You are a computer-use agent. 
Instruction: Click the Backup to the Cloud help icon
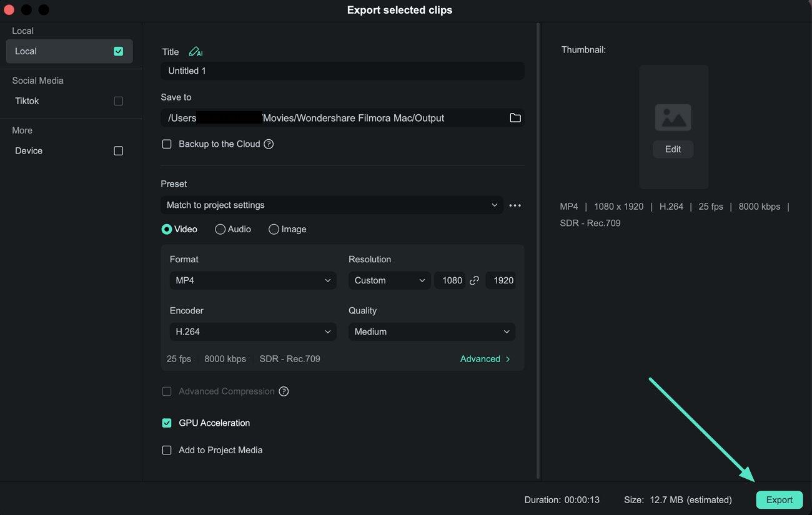[x=269, y=144]
